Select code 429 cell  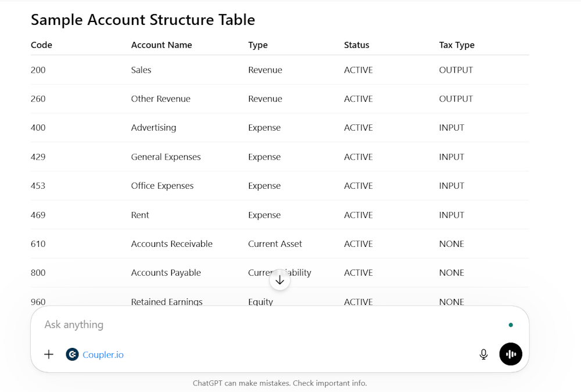(38, 157)
